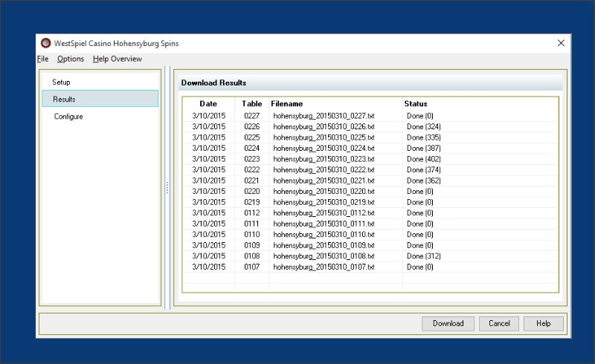Click table number 0219
The width and height of the screenshot is (595, 364).
tap(252, 202)
